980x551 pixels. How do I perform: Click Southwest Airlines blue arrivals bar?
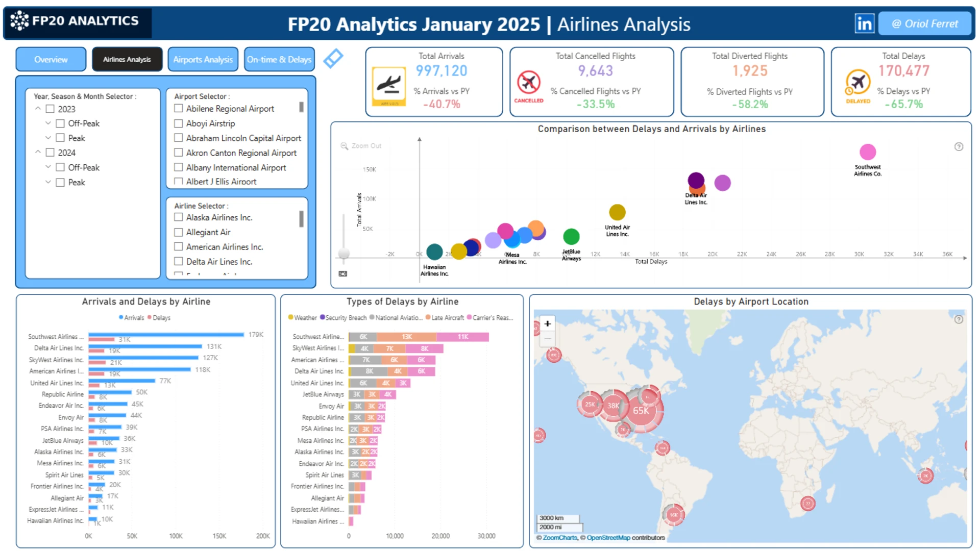166,335
